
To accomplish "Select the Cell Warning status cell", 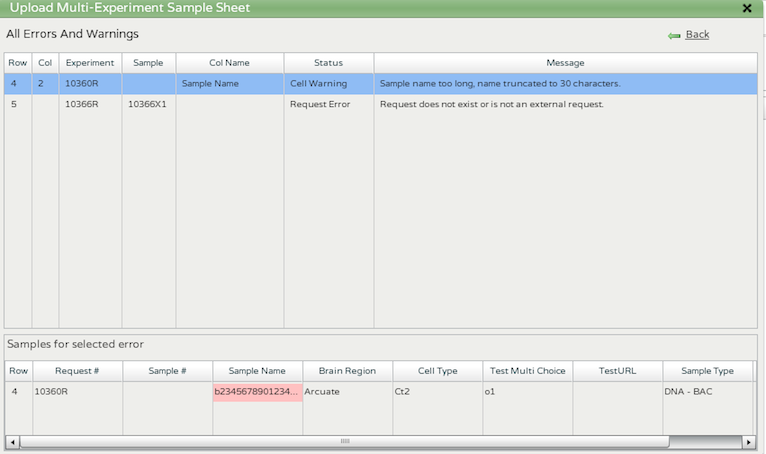I will (x=328, y=84).
